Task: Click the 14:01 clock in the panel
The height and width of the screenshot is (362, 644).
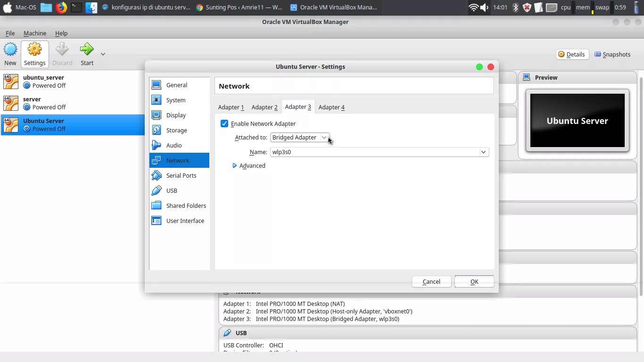Action: 500,7
